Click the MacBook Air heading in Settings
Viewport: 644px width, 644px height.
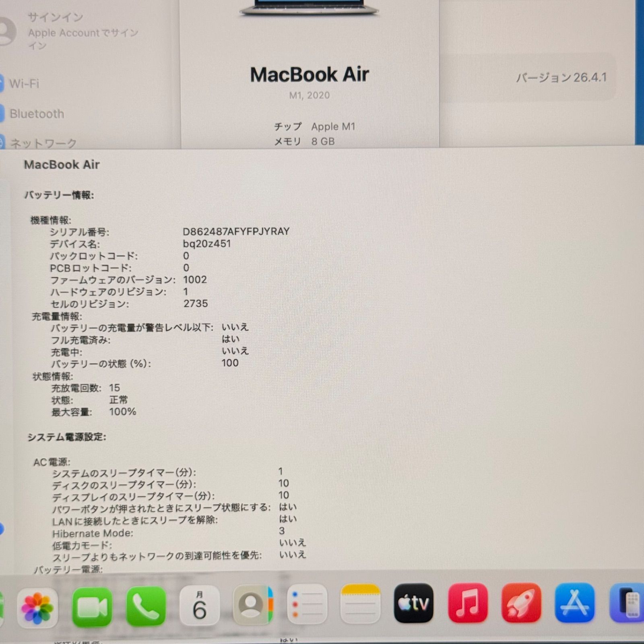[x=310, y=75]
